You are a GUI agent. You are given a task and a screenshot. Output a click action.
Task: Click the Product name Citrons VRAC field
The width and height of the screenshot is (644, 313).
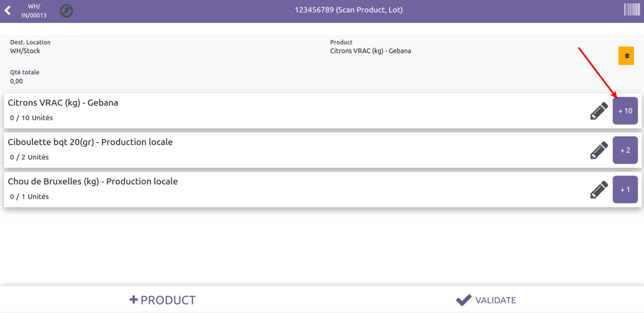370,51
